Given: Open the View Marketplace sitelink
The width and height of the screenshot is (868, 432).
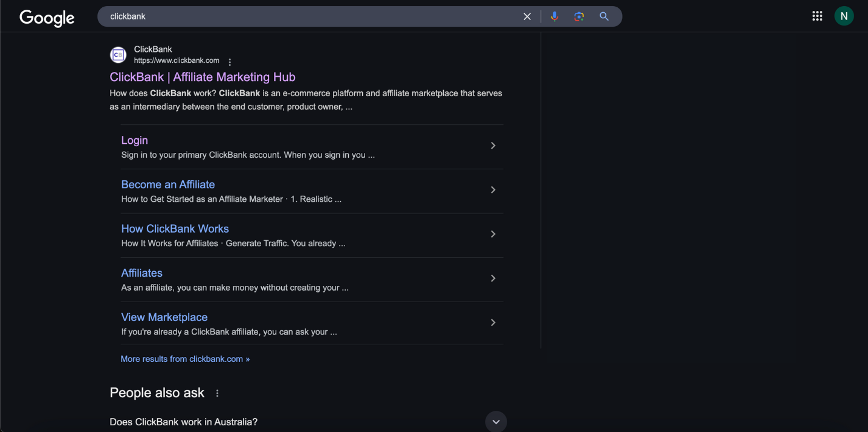Looking at the screenshot, I should 164,317.
